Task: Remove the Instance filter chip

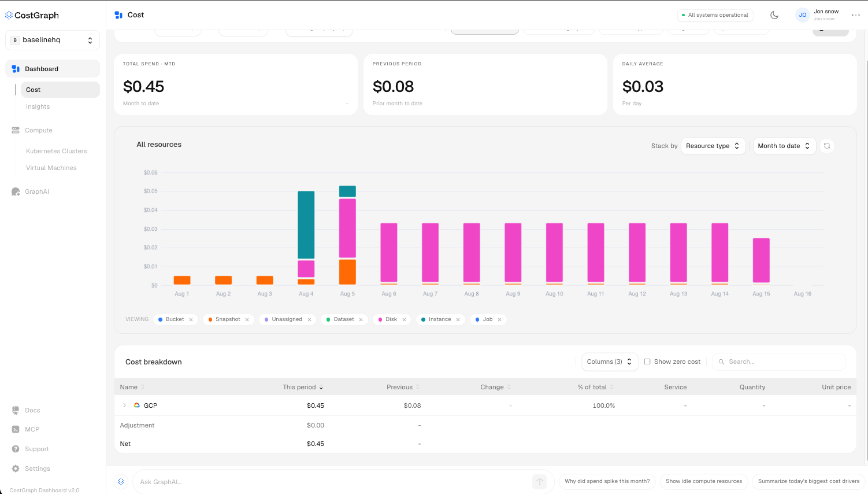Action: [458, 319]
